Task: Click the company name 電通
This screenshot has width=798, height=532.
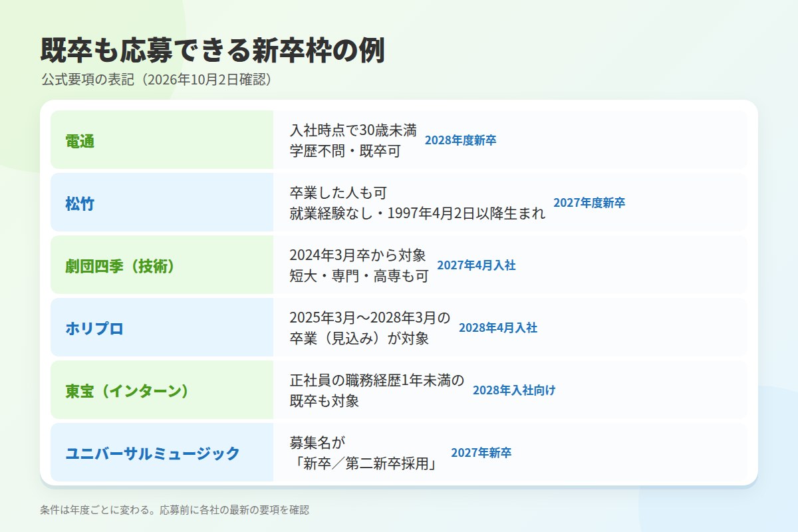Action: [80, 141]
